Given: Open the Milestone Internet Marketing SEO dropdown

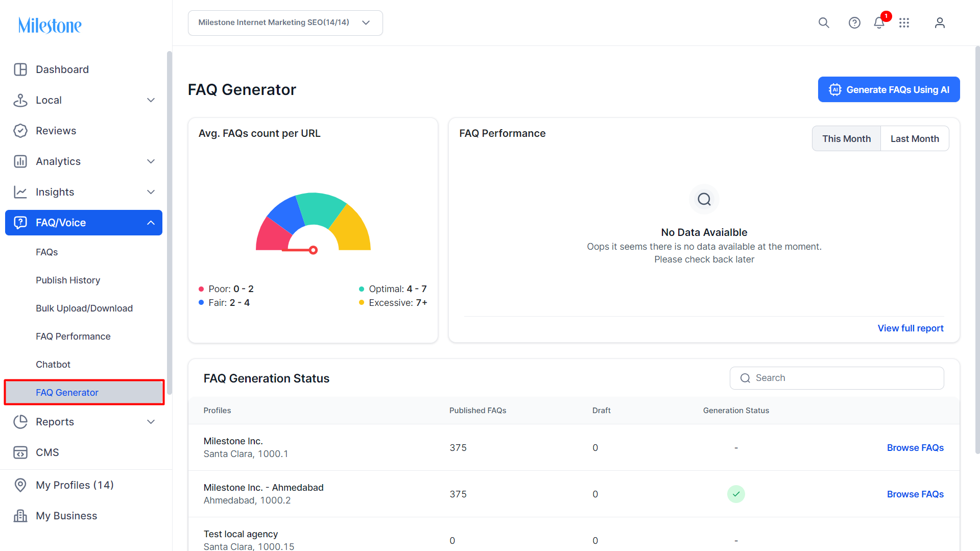Looking at the screenshot, I should pyautogui.click(x=285, y=22).
